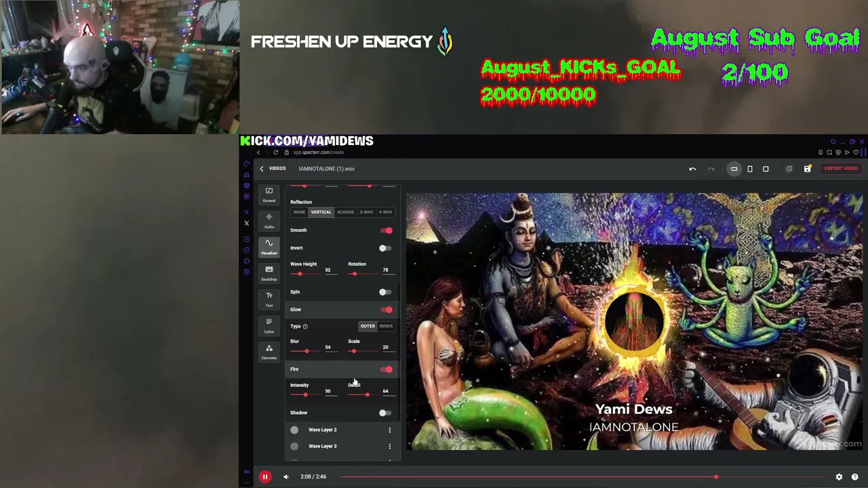Click the Export Video button
Viewport: 868px width, 488px height.
[x=841, y=169]
